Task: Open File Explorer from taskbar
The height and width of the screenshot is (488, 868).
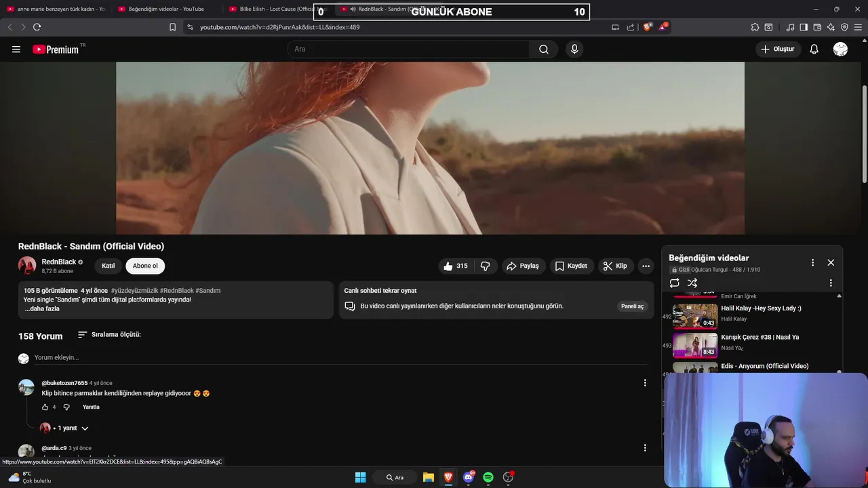Action: click(429, 477)
